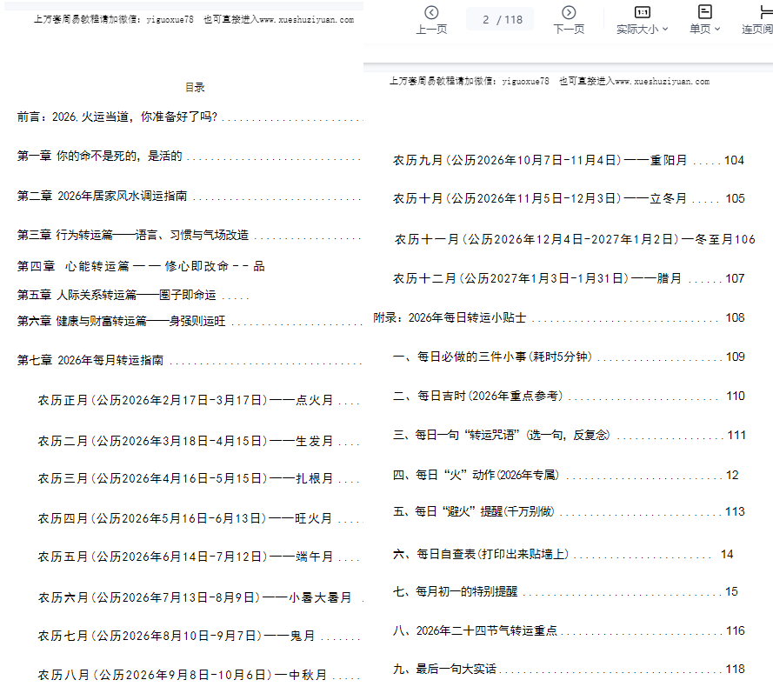Open 附录：2026年每日转运小贴士
773x700 pixels.
pyautogui.click(x=559, y=318)
